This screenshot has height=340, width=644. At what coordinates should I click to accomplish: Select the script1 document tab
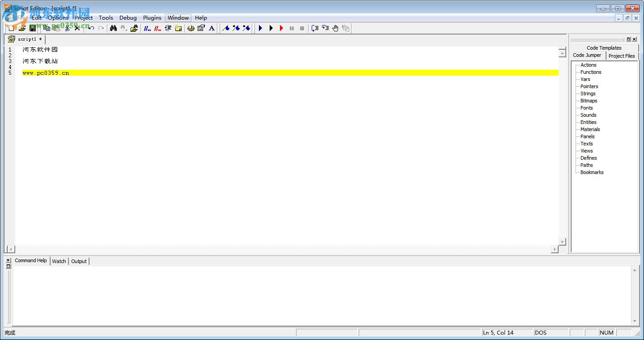click(x=25, y=39)
